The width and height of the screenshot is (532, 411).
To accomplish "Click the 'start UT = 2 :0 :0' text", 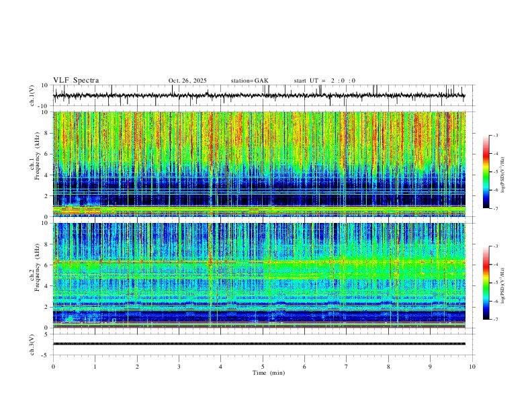I will click(x=324, y=81).
